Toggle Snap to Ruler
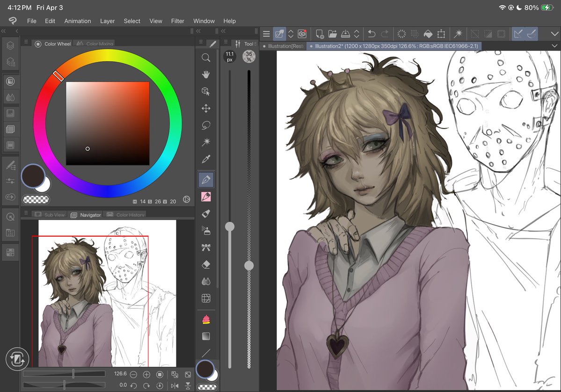Viewport: 561px width, 392px height. pos(518,34)
